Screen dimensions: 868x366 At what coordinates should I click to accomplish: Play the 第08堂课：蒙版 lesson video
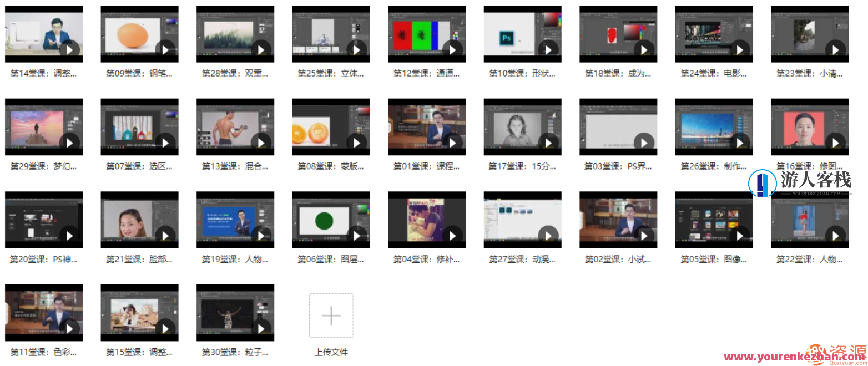(356, 142)
